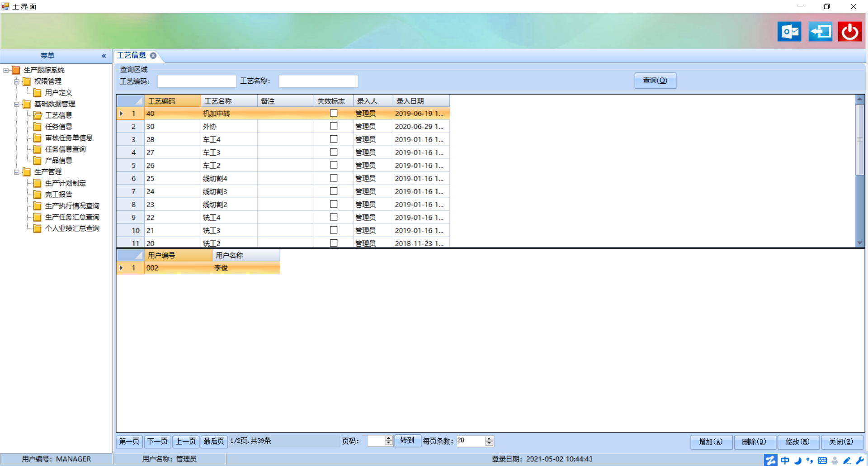Click the blue logout arrow icon
The width and height of the screenshot is (868, 466).
(x=820, y=32)
